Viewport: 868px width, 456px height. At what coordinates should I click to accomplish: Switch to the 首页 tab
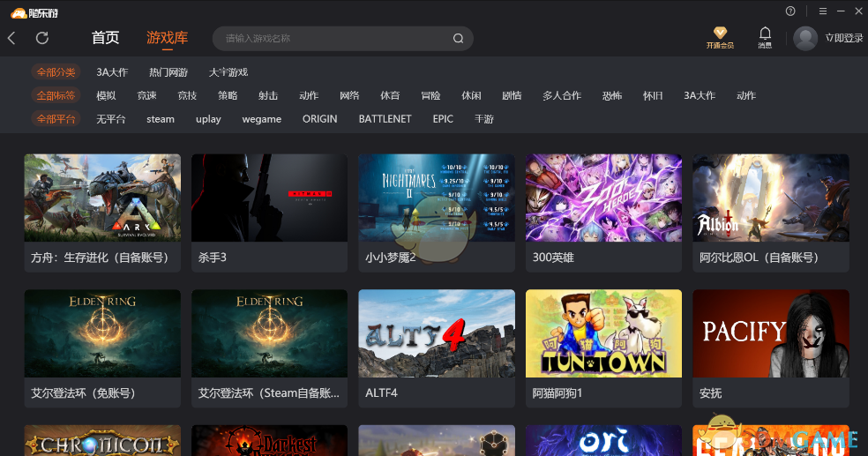105,38
